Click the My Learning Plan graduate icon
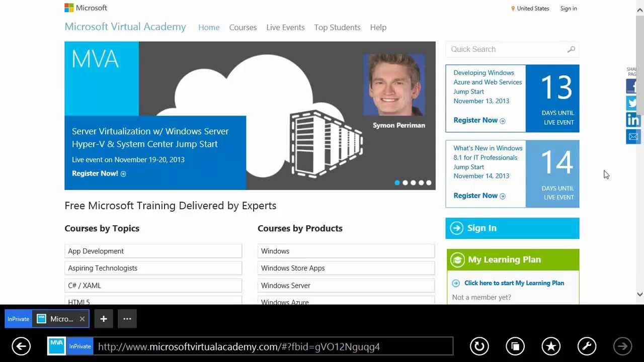This screenshot has width=644, height=362. click(457, 260)
